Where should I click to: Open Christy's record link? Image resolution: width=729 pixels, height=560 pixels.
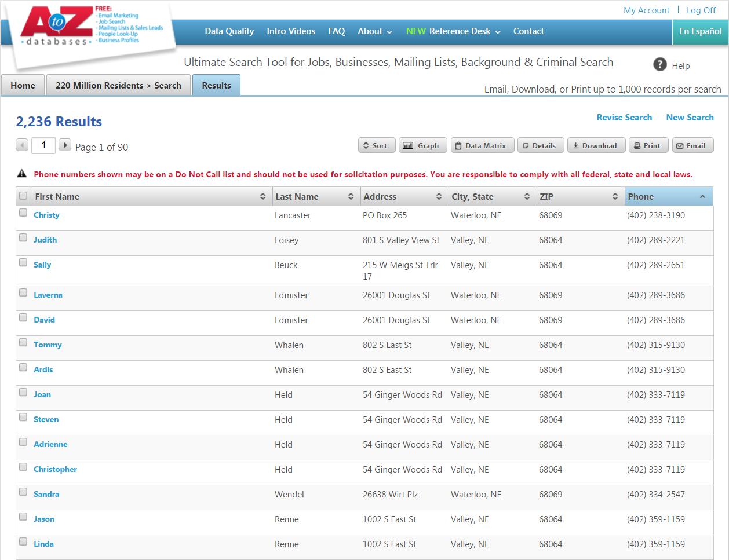[46, 215]
